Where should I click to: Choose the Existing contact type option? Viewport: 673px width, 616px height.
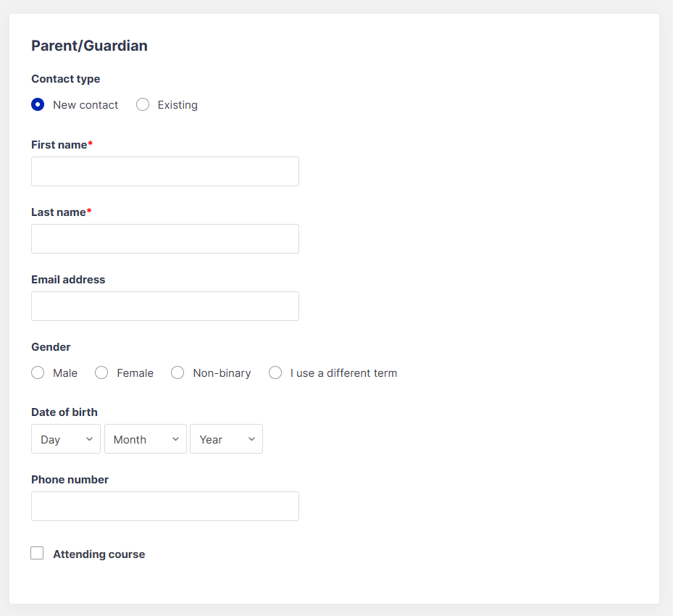point(143,104)
